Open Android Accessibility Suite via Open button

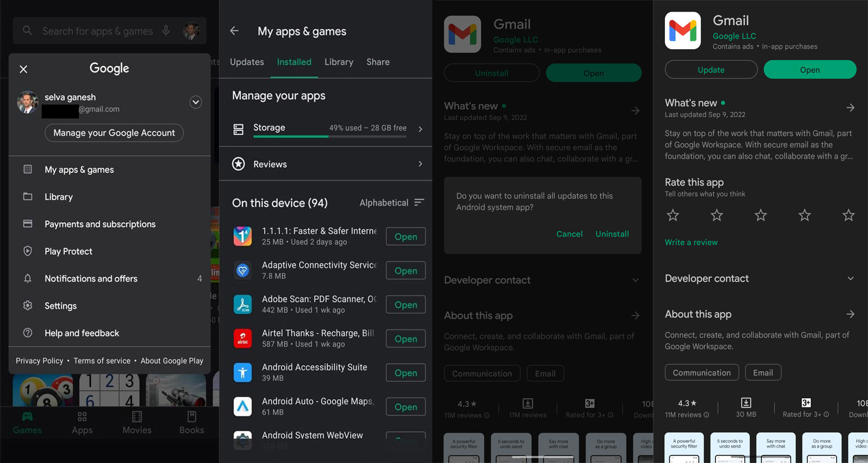point(406,373)
